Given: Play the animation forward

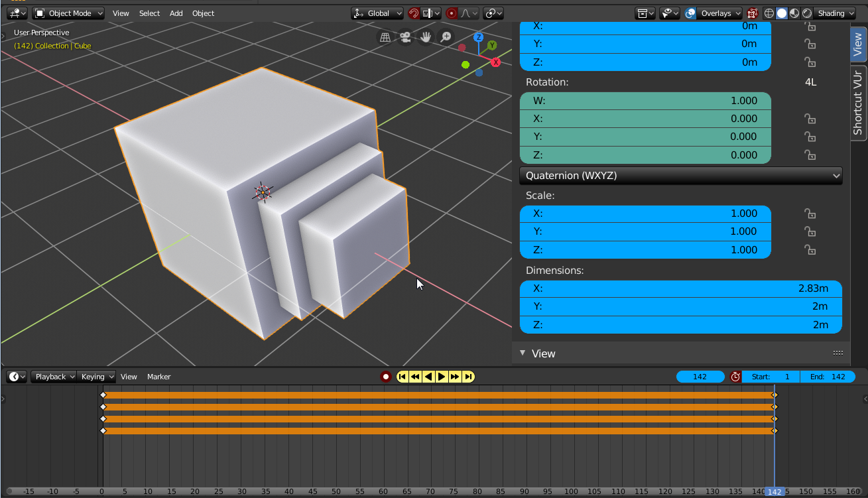Looking at the screenshot, I should (x=442, y=377).
